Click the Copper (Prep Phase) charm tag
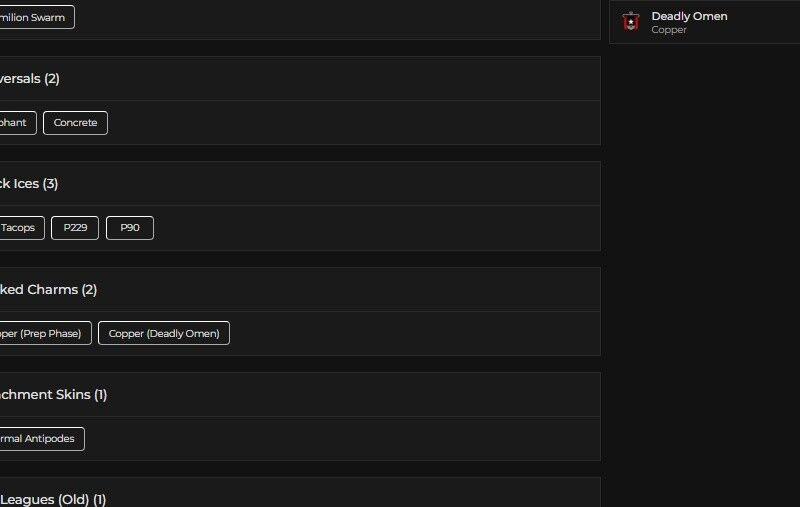Screen dimensions: 800x507 click(44, 333)
